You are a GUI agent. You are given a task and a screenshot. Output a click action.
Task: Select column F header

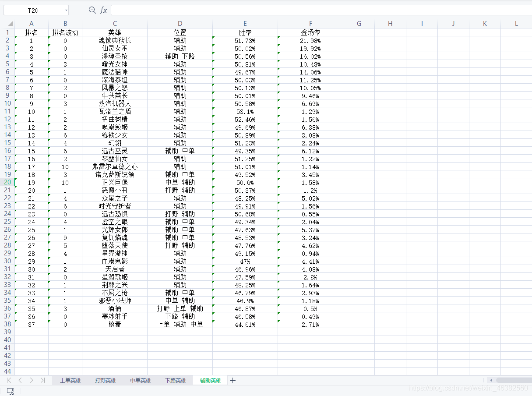(310, 24)
